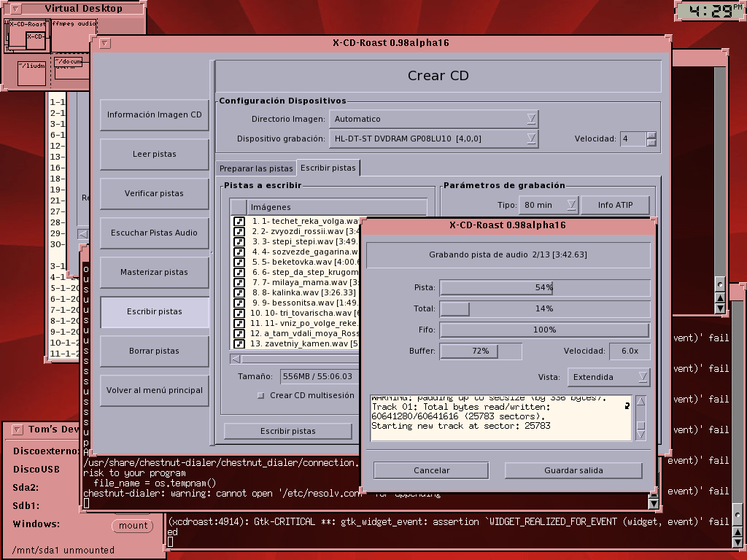Click ~/liudm window in pager
Viewport: 747px width, 560px height.
pos(32,74)
